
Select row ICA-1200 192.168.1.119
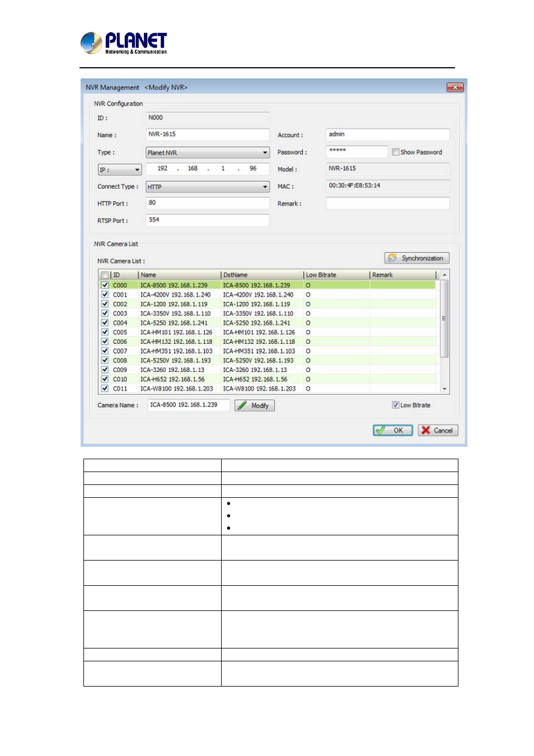268,304
